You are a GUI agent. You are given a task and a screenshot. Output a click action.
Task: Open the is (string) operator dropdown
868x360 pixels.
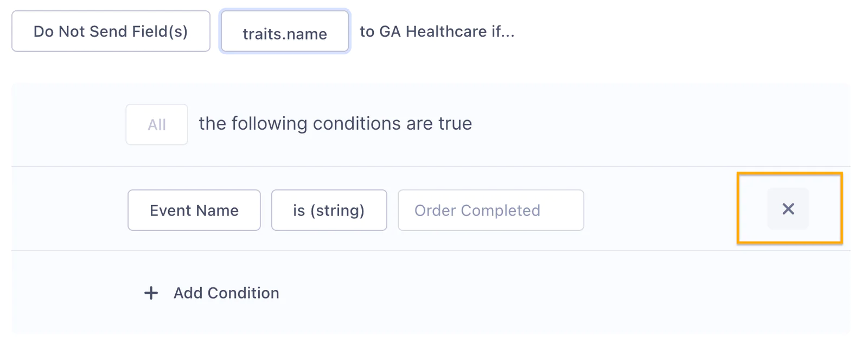point(329,210)
